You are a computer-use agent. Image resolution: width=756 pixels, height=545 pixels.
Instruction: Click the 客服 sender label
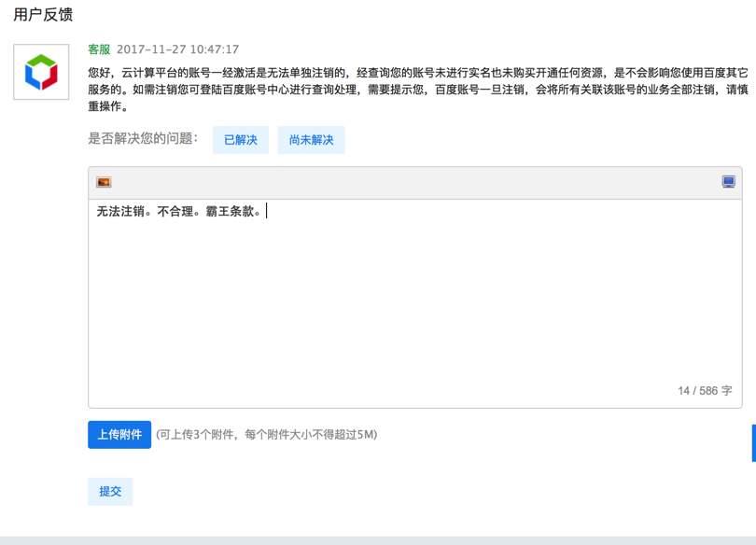tap(99, 49)
